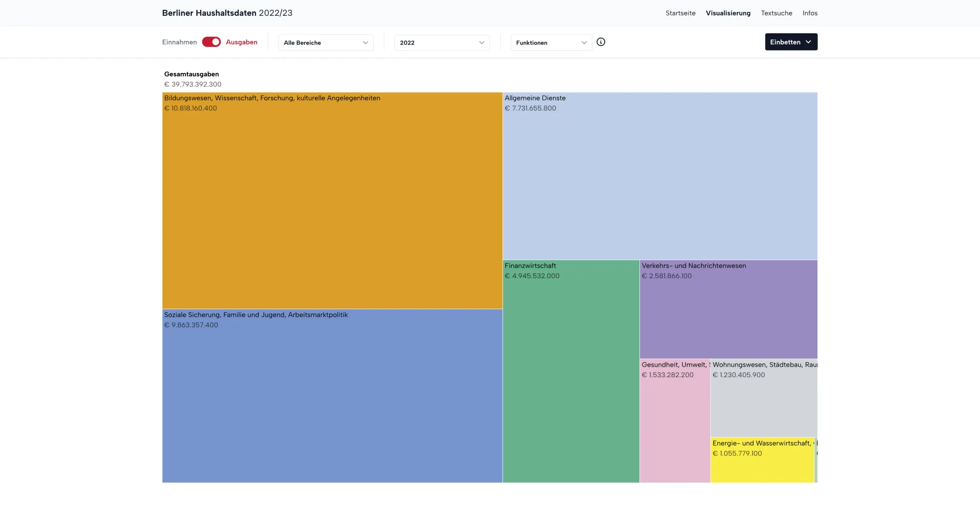
Task: Click the Allgemeine Dienste tile
Action: pyautogui.click(x=660, y=175)
